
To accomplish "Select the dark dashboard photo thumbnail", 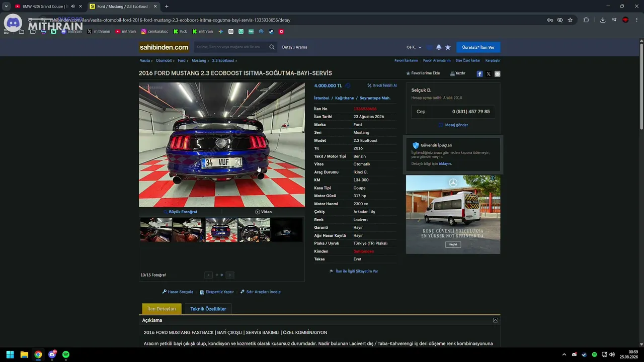I will (x=287, y=230).
